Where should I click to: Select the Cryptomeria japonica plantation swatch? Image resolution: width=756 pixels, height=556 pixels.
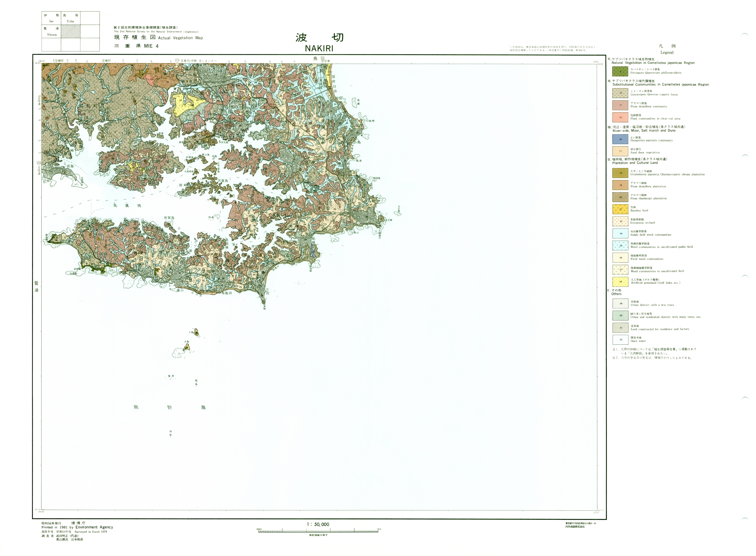pyautogui.click(x=620, y=173)
